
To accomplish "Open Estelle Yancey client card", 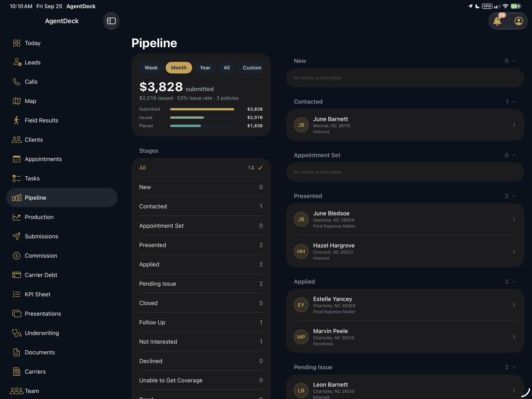I will click(405, 305).
